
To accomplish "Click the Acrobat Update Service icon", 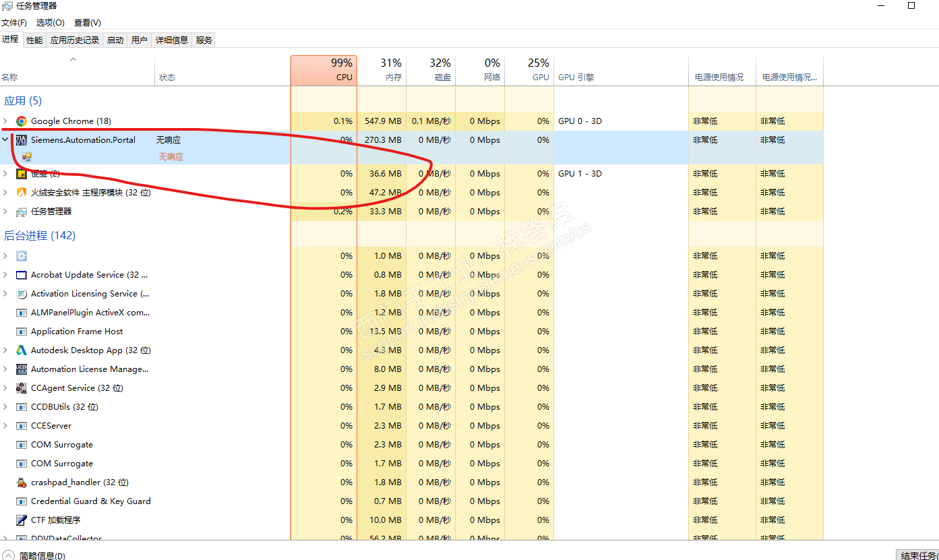I will [x=22, y=275].
